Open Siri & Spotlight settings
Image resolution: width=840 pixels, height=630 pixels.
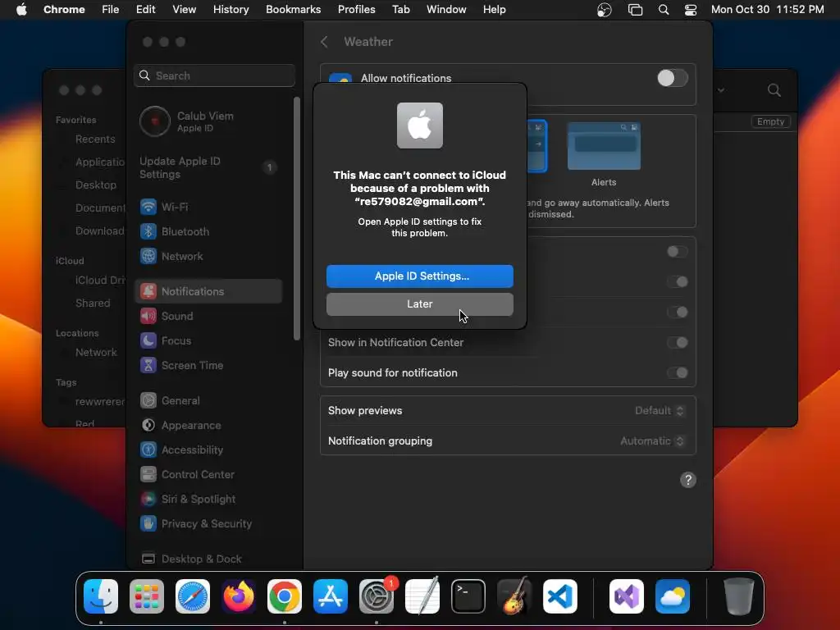208,500
